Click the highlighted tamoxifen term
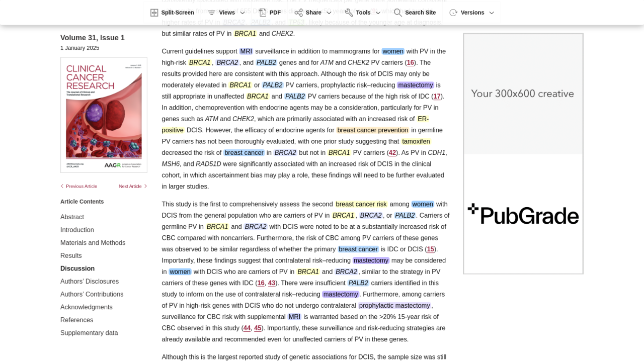Viewport: 644px width, 362px height. click(416, 142)
